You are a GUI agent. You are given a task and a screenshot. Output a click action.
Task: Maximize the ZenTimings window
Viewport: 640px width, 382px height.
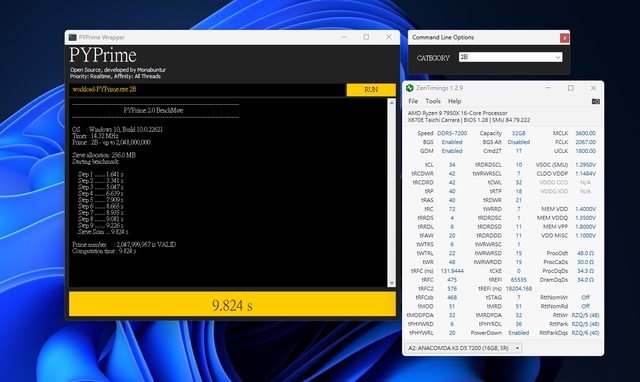571,88
